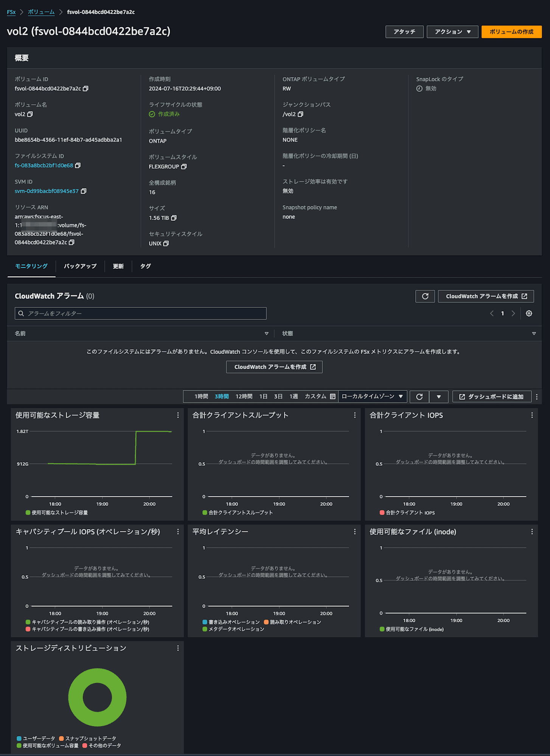This screenshot has width=550, height=756.
Task: Copy the 1.56 TiB size value
Action: click(x=174, y=218)
